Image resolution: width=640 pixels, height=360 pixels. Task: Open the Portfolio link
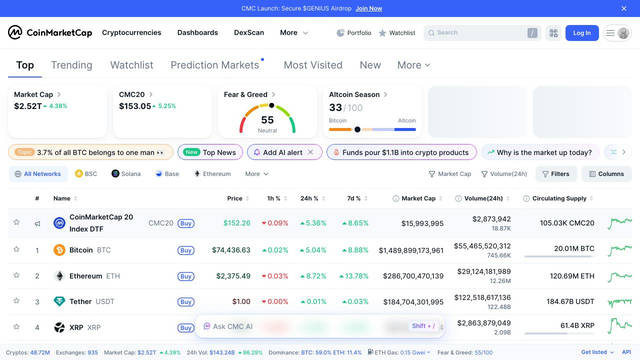(x=353, y=33)
